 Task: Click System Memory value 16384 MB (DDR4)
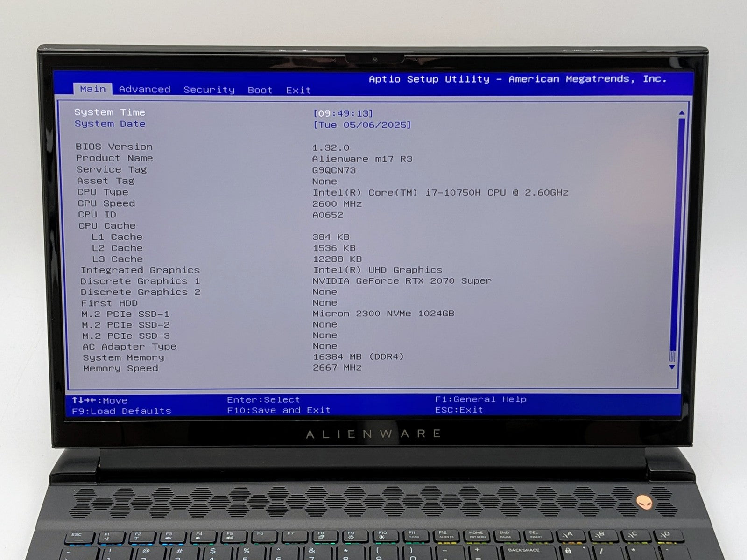click(359, 357)
